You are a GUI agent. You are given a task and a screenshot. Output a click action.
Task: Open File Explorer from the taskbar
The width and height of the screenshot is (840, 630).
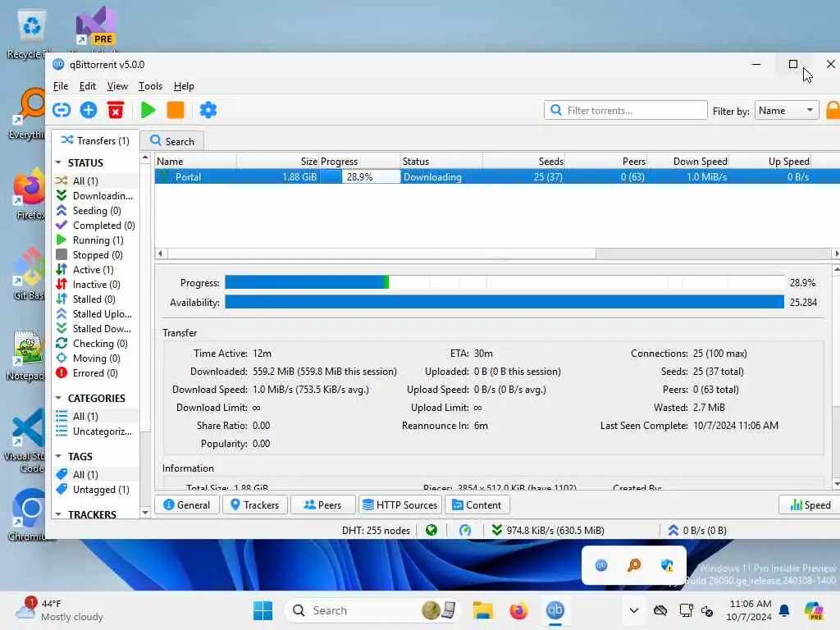pyautogui.click(x=482, y=610)
